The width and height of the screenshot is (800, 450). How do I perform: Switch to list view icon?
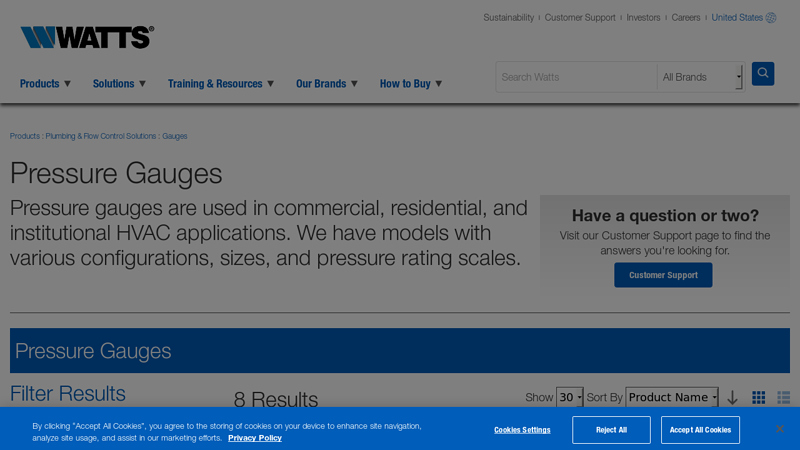point(783,397)
